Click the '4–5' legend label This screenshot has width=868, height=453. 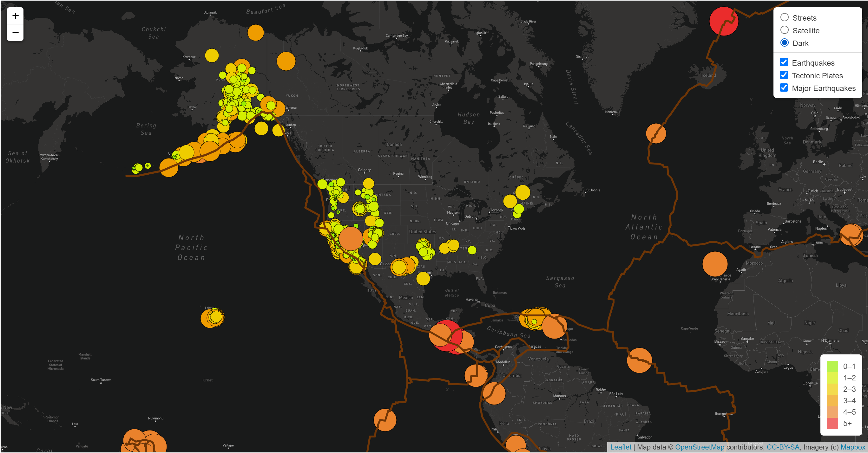point(849,412)
